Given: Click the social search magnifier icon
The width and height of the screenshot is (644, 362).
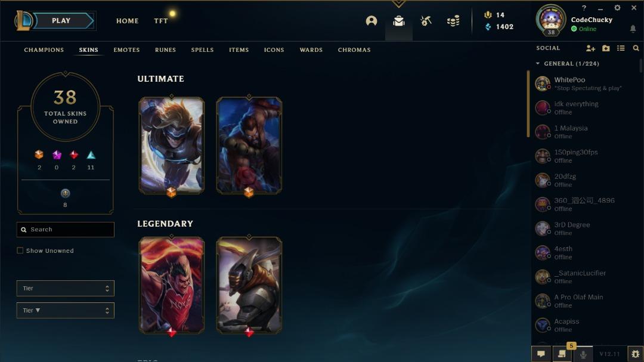Looking at the screenshot, I should [x=636, y=48].
